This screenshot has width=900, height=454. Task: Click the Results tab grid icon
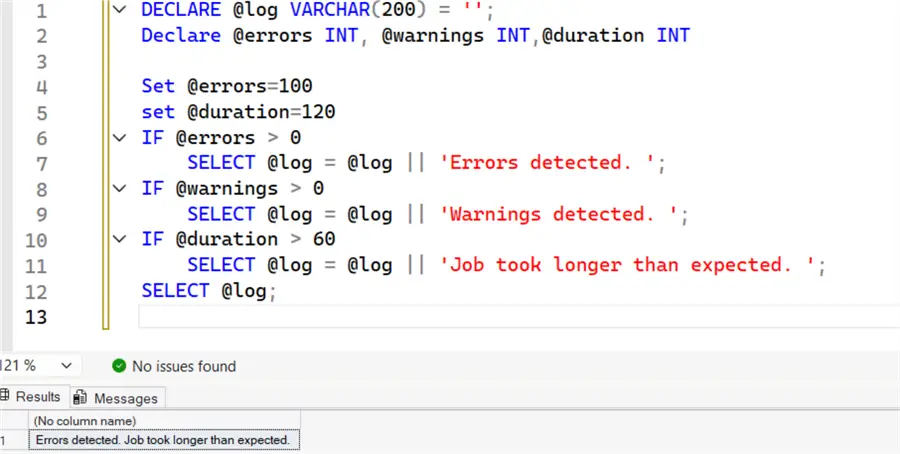[x=5, y=396]
